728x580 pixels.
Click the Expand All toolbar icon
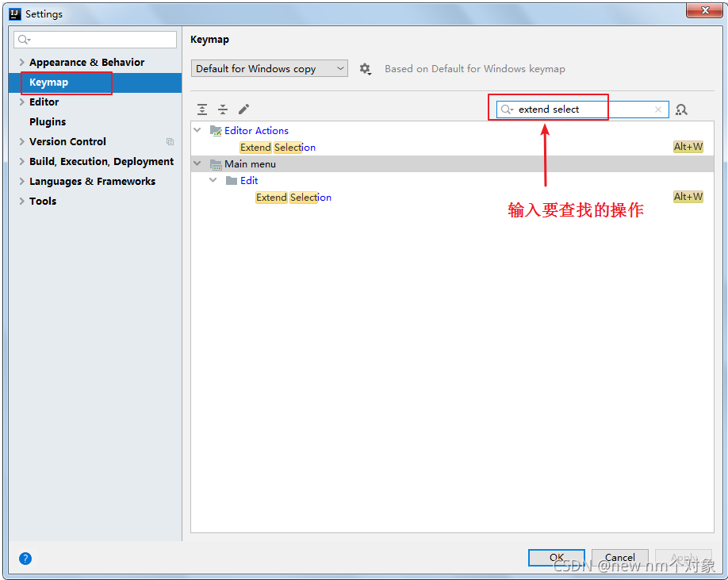tap(202, 109)
